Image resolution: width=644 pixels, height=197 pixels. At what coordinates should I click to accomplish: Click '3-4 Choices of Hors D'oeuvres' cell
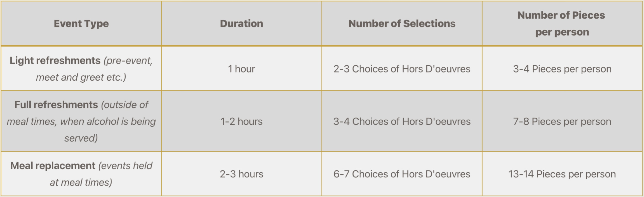click(402, 122)
